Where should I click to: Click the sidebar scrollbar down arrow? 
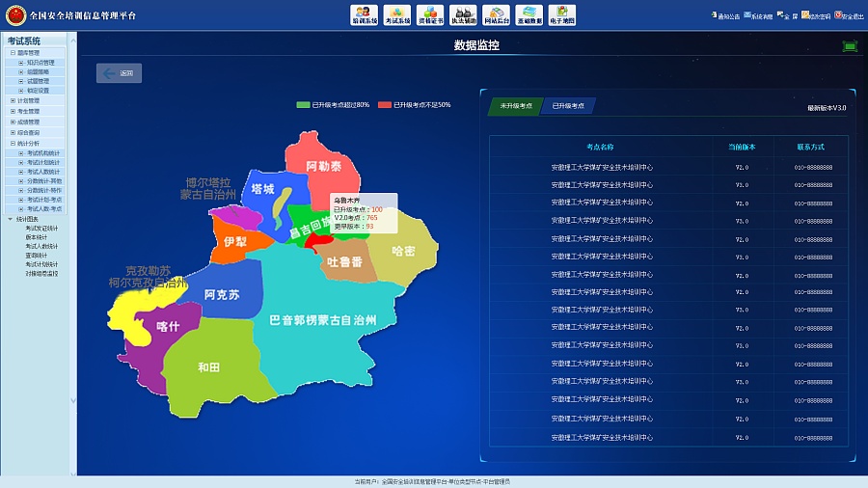pos(73,400)
